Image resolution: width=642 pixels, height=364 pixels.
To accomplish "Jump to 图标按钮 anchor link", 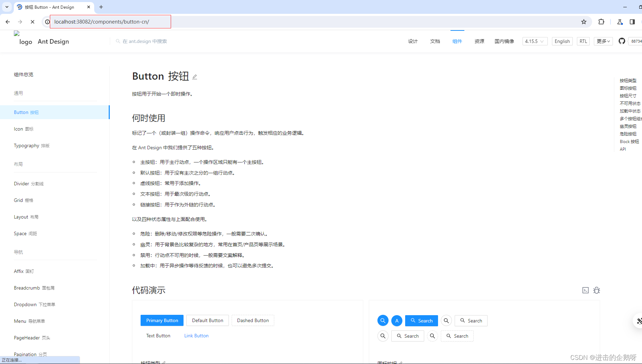I will [x=628, y=88].
